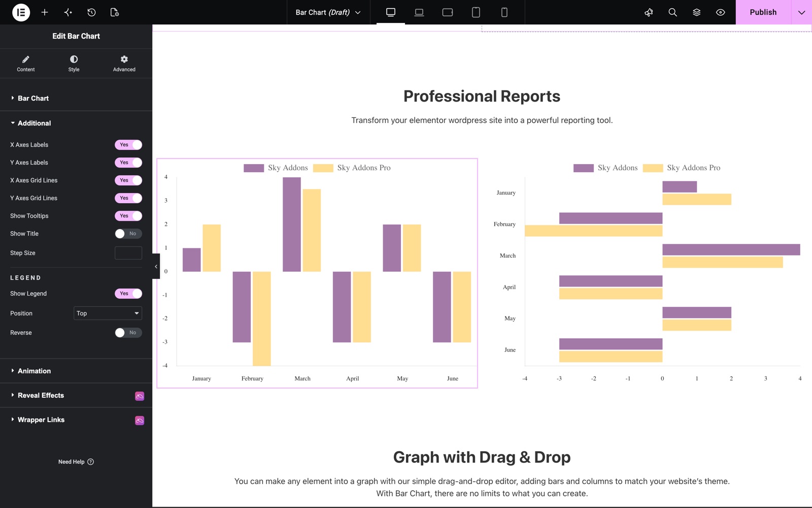This screenshot has height=508, width=812.
Task: Toggle Y Axes Labels switch
Action: 128,163
